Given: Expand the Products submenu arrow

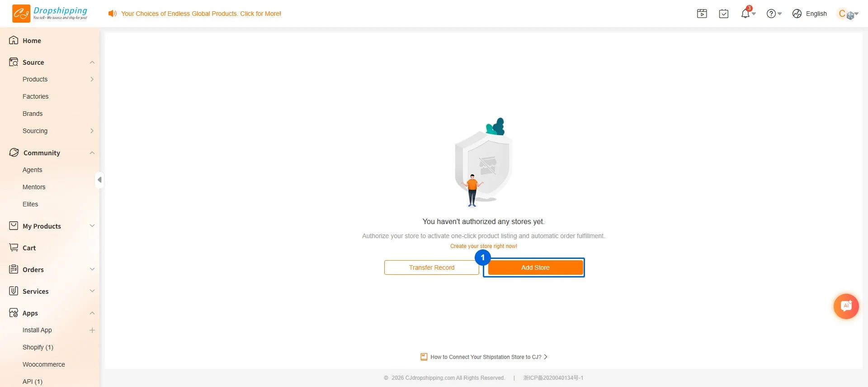Looking at the screenshot, I should pyautogui.click(x=92, y=79).
